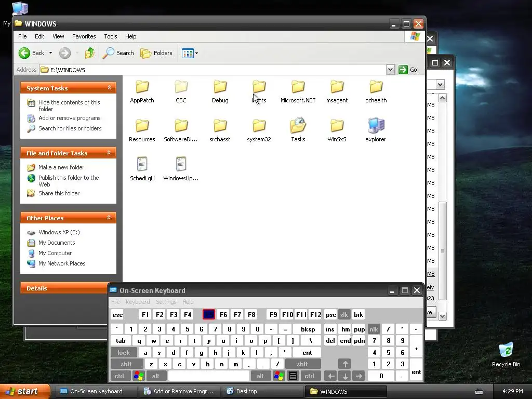
Task: Open Windows XP (E:) drive link
Action: (59, 232)
